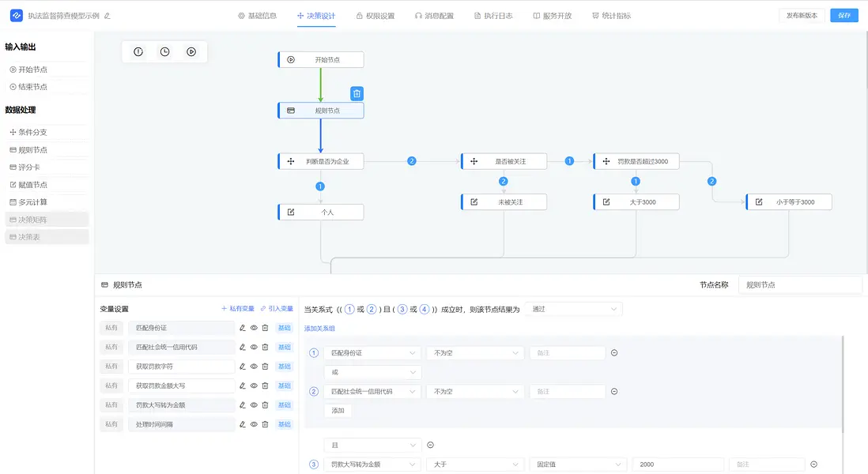Open the 且 group relation dropdown
868x474 pixels.
click(x=372, y=446)
